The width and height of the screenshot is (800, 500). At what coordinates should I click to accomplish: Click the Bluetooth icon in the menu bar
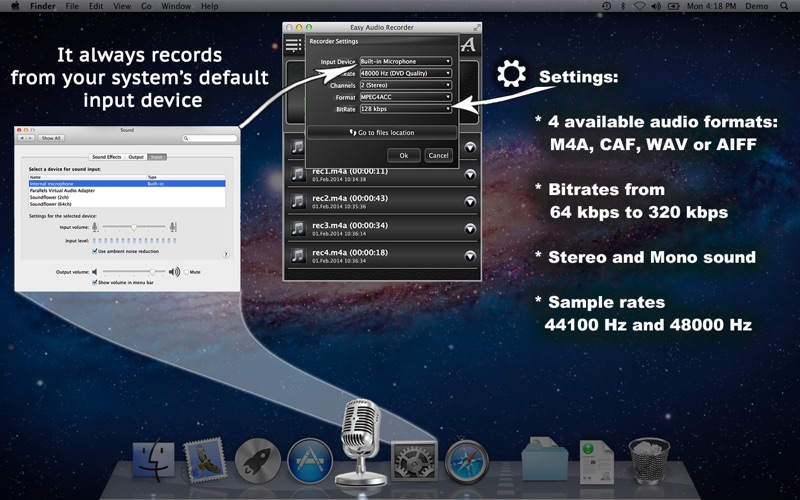[x=623, y=6]
